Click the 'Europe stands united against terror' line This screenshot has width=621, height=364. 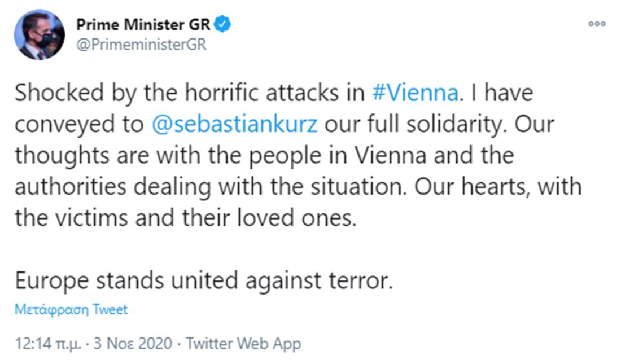[x=203, y=281]
